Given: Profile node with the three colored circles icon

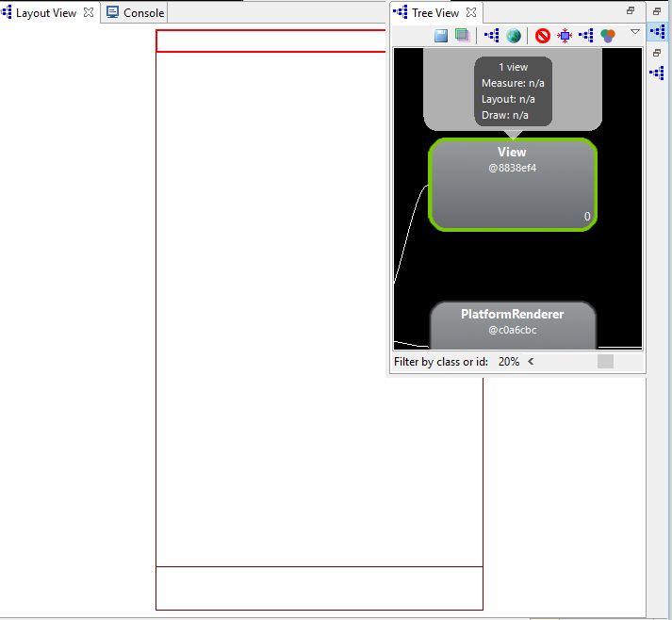Looking at the screenshot, I should [608, 36].
